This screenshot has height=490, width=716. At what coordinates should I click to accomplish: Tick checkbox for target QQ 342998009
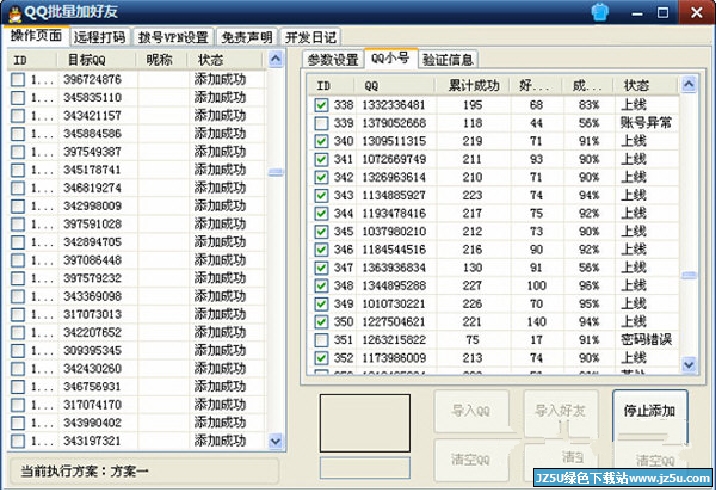click(x=18, y=206)
